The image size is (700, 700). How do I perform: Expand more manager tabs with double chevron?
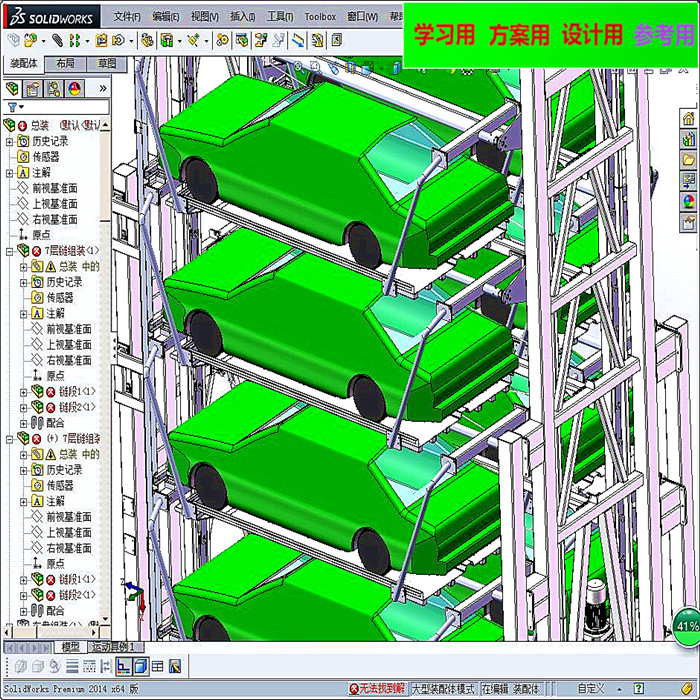[103, 88]
